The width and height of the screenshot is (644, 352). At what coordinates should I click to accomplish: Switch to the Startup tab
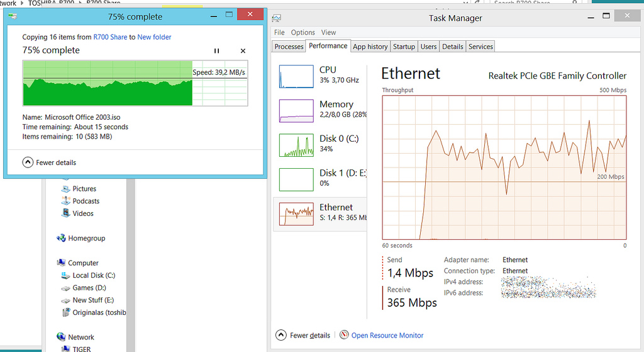pos(404,47)
